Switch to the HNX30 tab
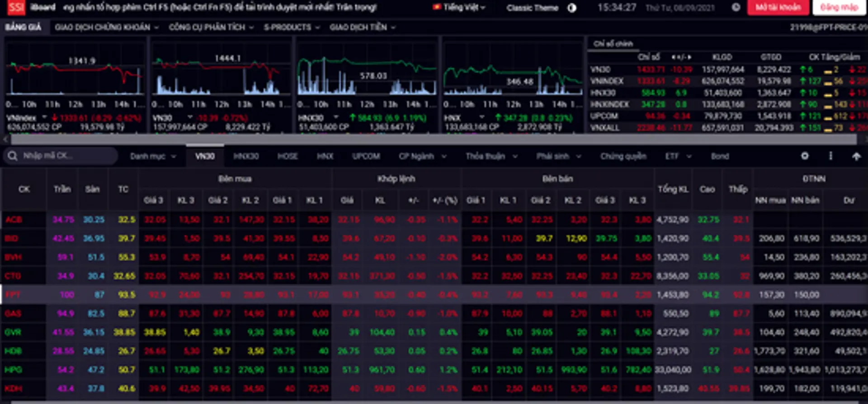Screen dimensions: 868x404 point(246,156)
